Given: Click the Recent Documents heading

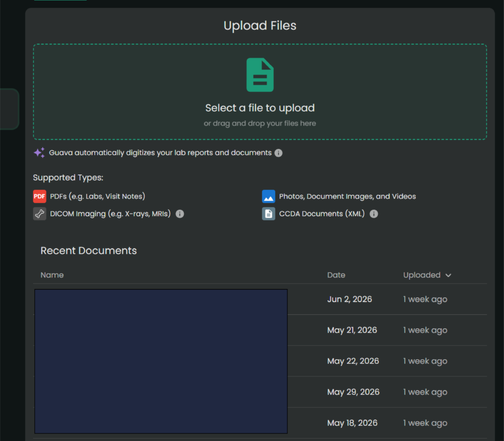Looking at the screenshot, I should (89, 250).
